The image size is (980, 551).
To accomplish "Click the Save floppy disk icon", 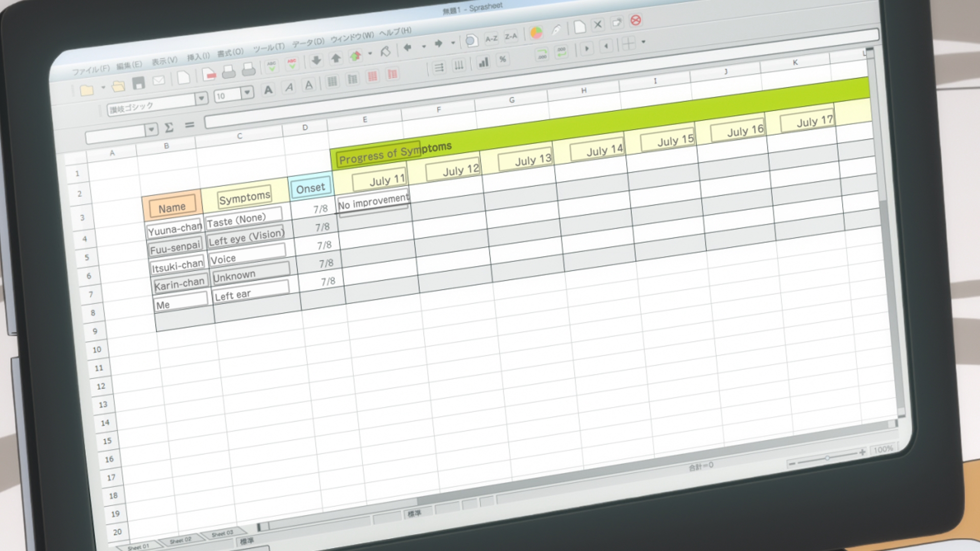I will tap(138, 83).
